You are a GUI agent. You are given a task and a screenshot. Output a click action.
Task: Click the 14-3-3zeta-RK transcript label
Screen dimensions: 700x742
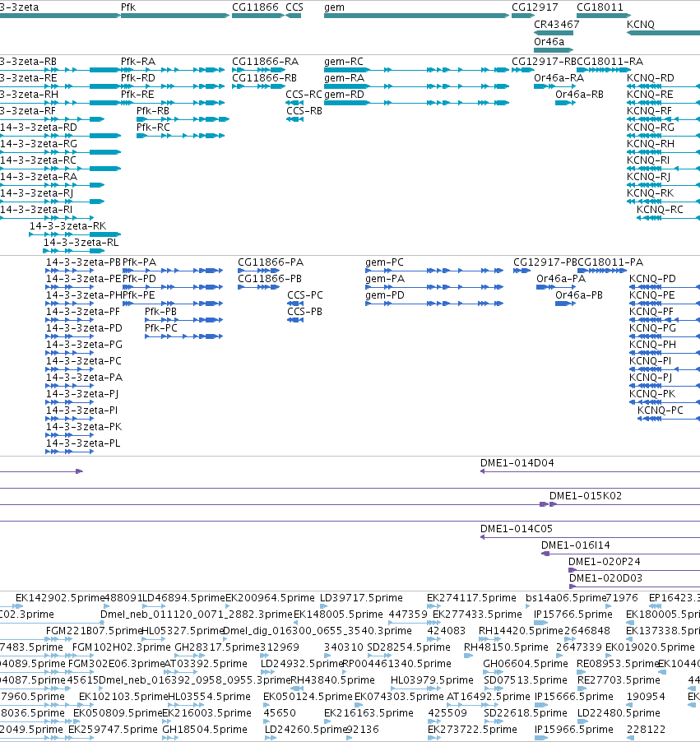coord(67,225)
